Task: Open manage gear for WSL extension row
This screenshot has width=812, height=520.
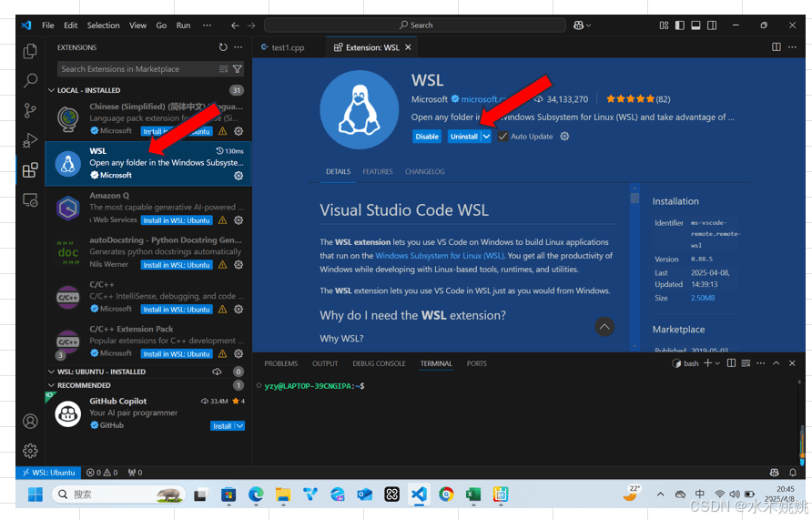Action: point(239,176)
